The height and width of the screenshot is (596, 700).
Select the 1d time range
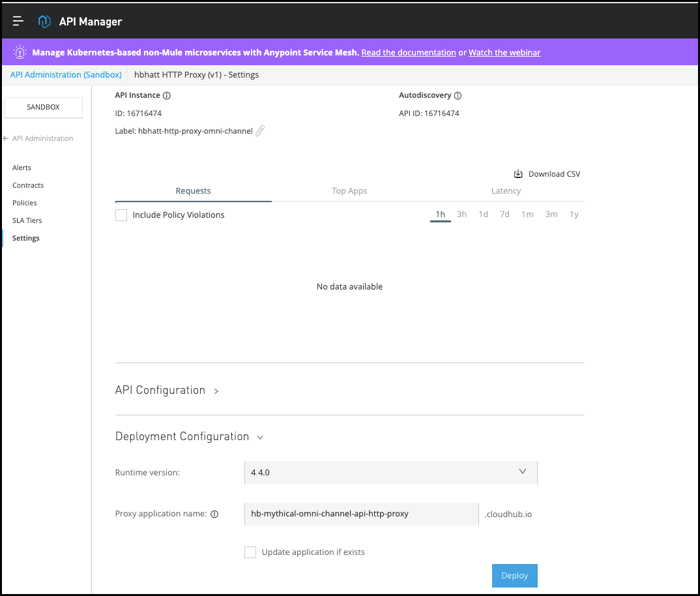[483, 215]
